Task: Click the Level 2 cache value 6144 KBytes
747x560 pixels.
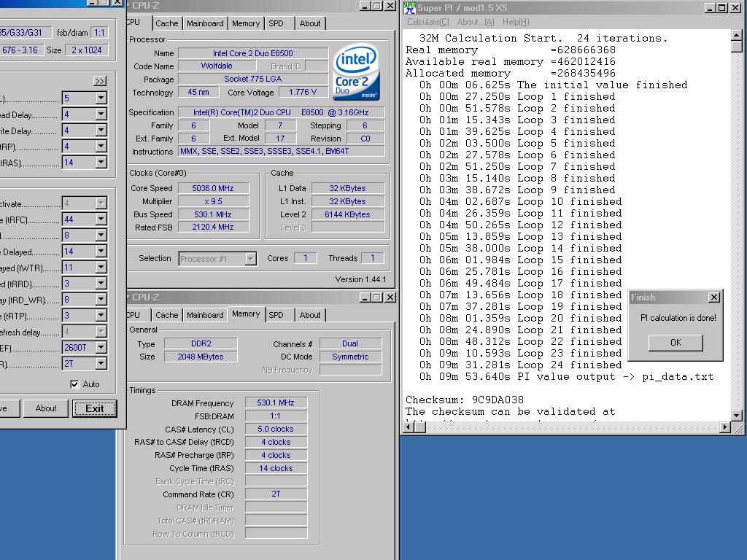Action: 348,214
